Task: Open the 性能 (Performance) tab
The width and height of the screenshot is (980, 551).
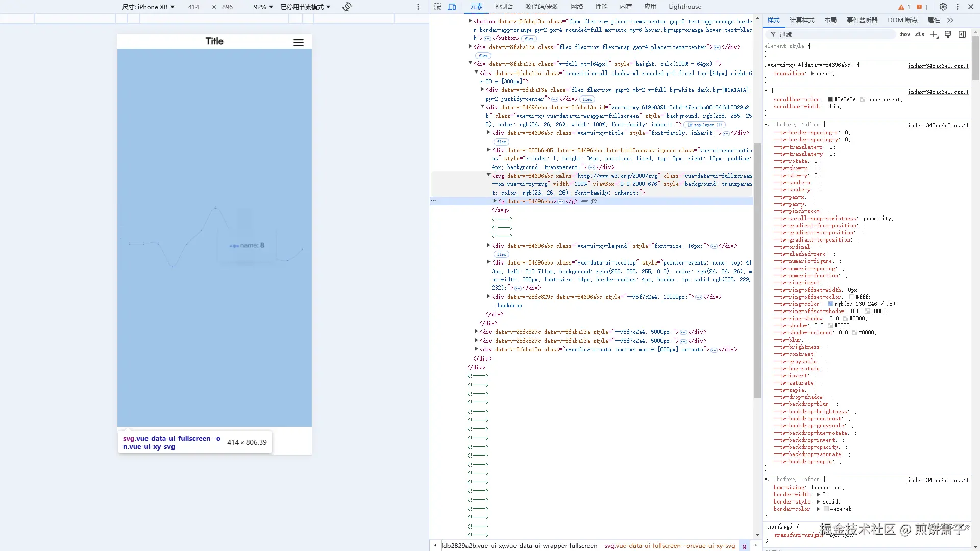Action: (x=601, y=7)
